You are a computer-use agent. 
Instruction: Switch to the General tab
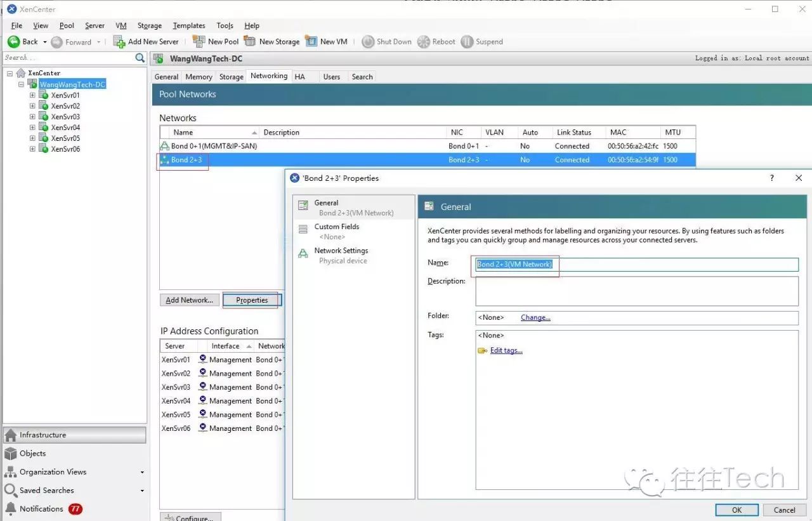click(x=166, y=77)
